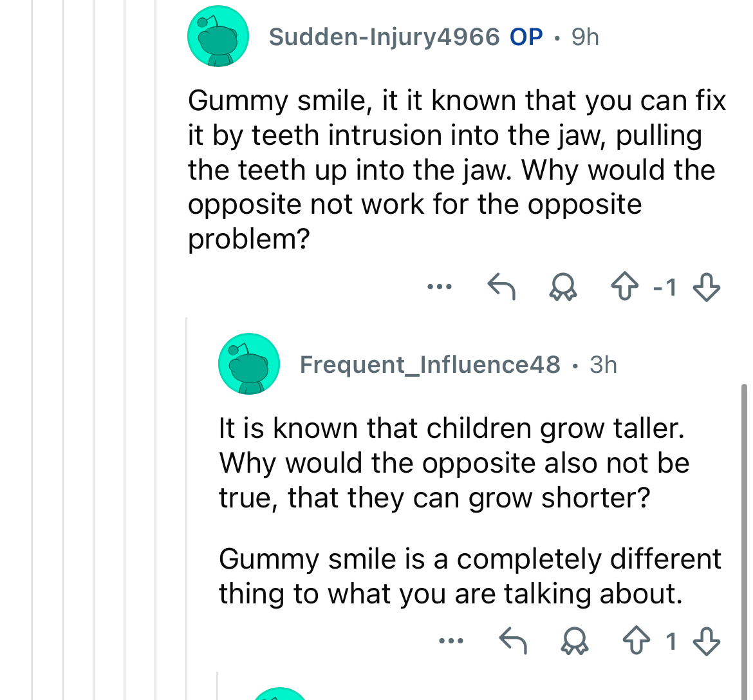Tap Sudden-Injury4966's avatar image
The height and width of the screenshot is (700, 753).
218,37
